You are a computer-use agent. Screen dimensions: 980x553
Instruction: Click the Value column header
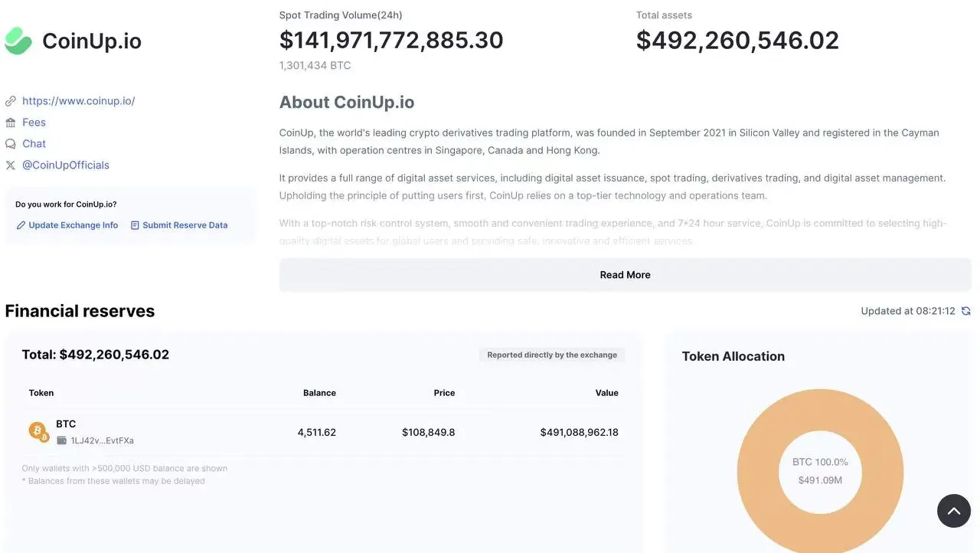pyautogui.click(x=606, y=393)
